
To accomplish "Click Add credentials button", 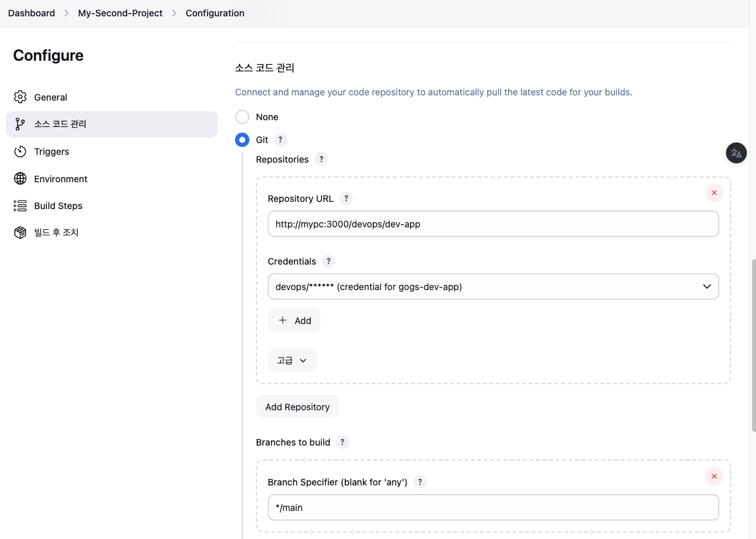I will (x=294, y=321).
